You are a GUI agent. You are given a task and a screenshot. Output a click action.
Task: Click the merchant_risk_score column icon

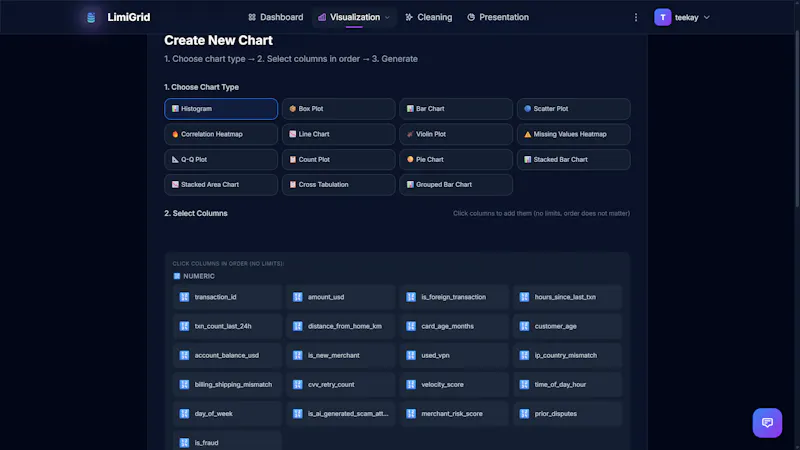pos(411,414)
